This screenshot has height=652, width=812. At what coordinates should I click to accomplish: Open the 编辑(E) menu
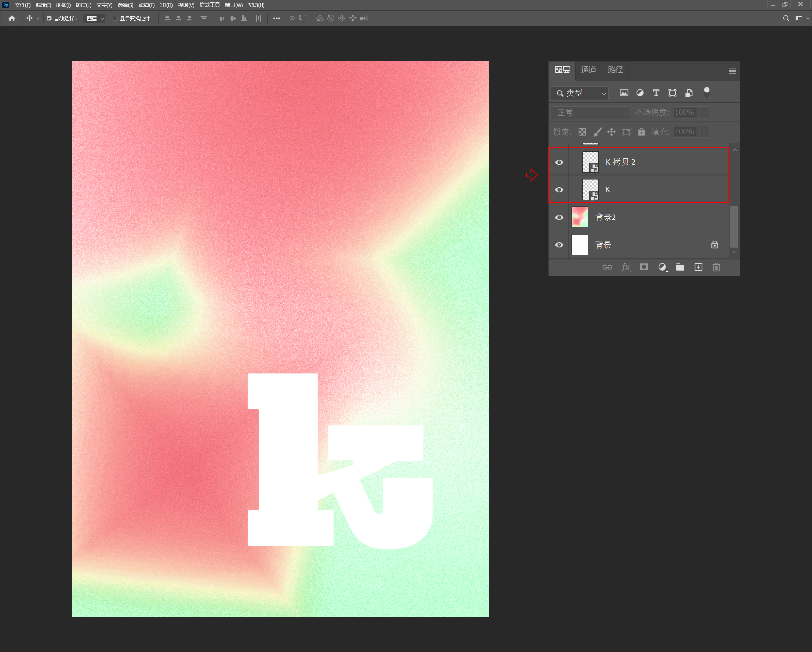click(43, 5)
